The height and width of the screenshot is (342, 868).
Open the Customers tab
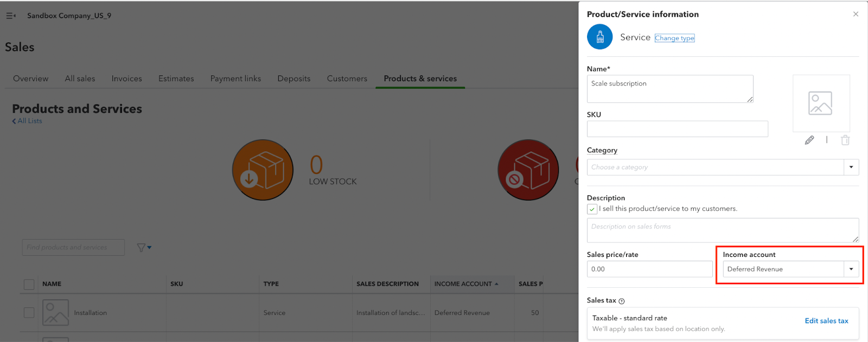tap(347, 79)
